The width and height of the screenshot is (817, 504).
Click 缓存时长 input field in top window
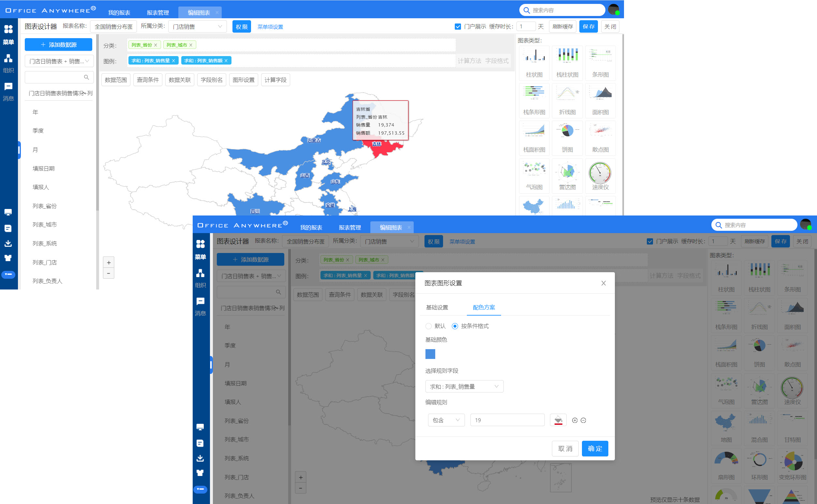pos(526,27)
